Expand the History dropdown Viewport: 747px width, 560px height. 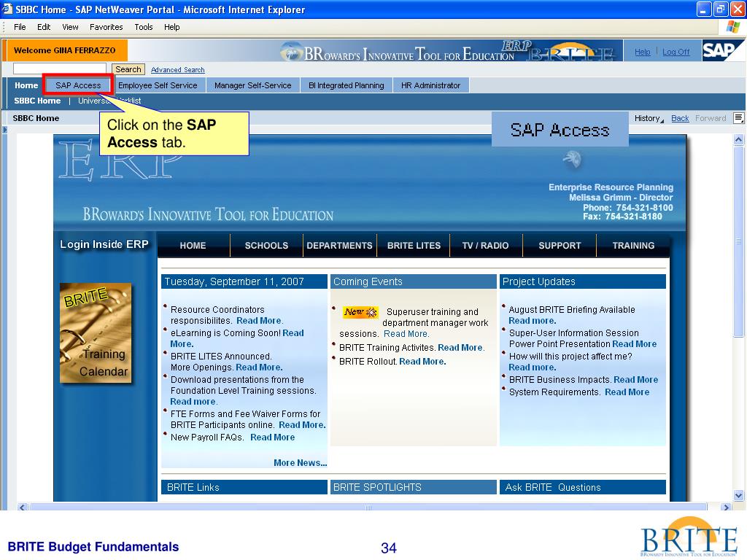[x=649, y=118]
